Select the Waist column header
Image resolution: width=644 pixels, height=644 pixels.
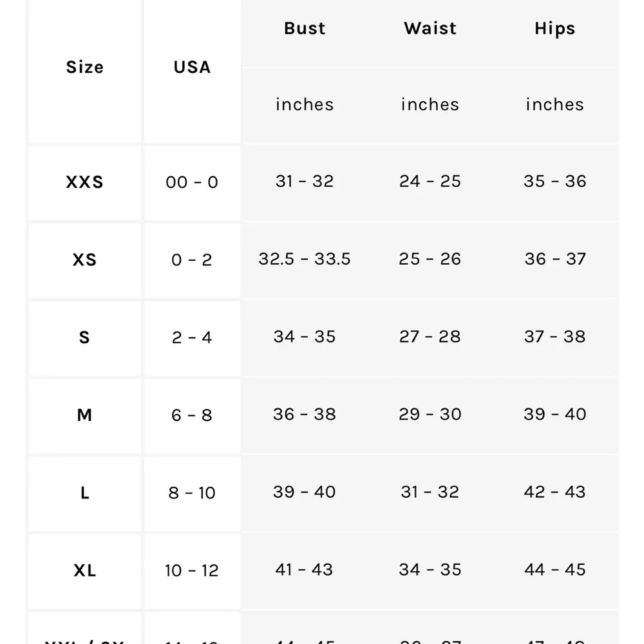tap(430, 28)
